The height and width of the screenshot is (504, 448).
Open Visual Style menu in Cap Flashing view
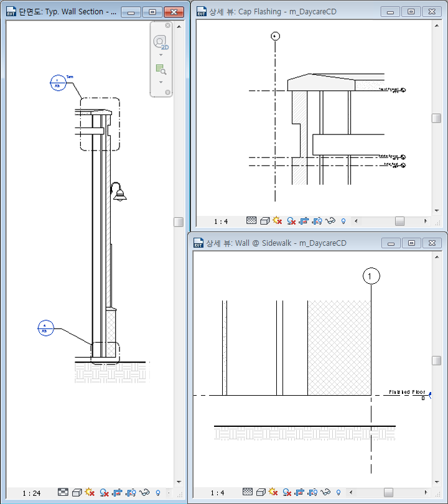click(x=265, y=221)
